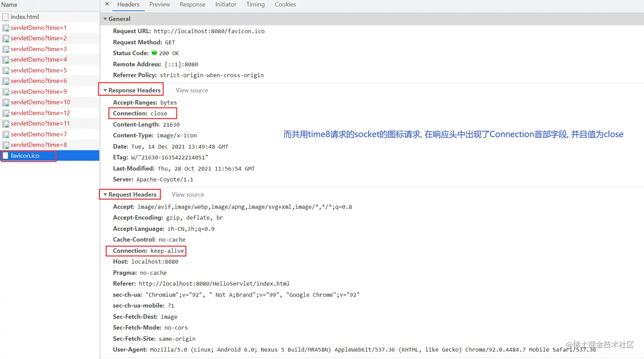Open the Preview tab
The width and height of the screenshot is (644, 359).
(160, 4)
